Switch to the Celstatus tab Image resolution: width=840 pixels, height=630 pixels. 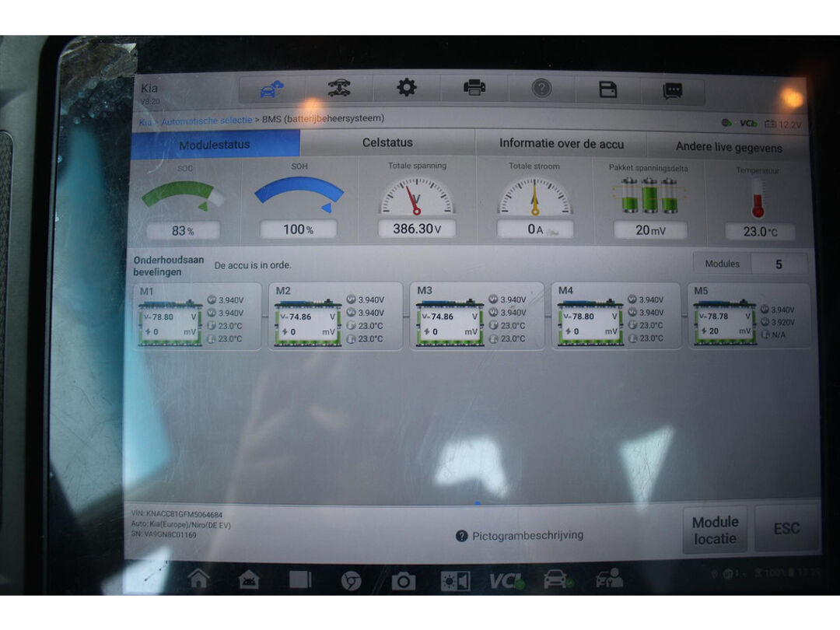click(387, 142)
